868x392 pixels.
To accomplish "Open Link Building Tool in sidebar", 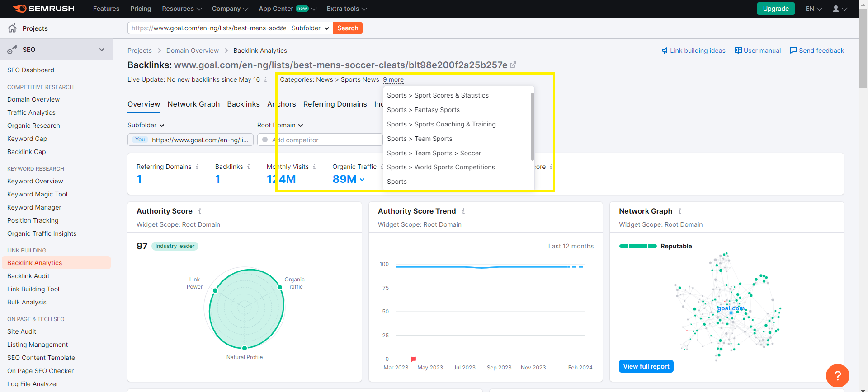I will click(x=33, y=289).
